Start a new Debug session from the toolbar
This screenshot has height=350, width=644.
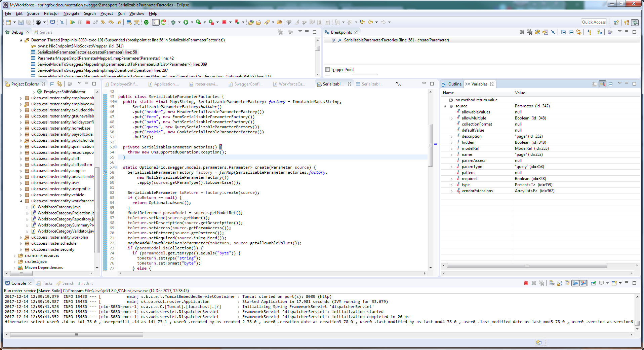[x=173, y=22]
